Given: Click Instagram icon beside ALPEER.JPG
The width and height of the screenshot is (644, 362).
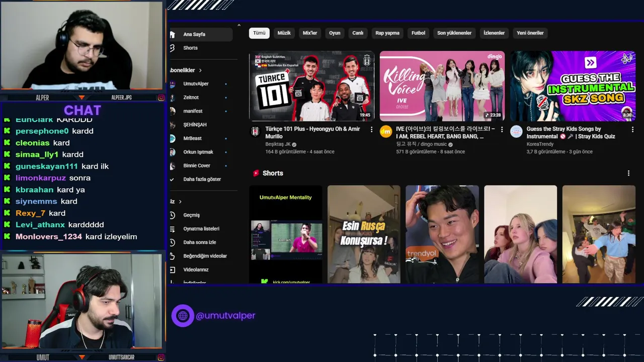Looking at the screenshot, I should pyautogui.click(x=161, y=98).
